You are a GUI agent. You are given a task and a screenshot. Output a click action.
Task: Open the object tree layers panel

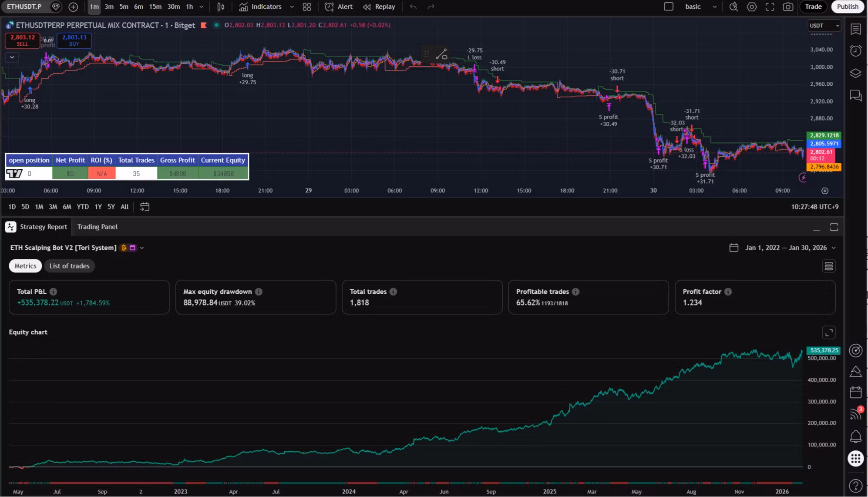point(855,73)
